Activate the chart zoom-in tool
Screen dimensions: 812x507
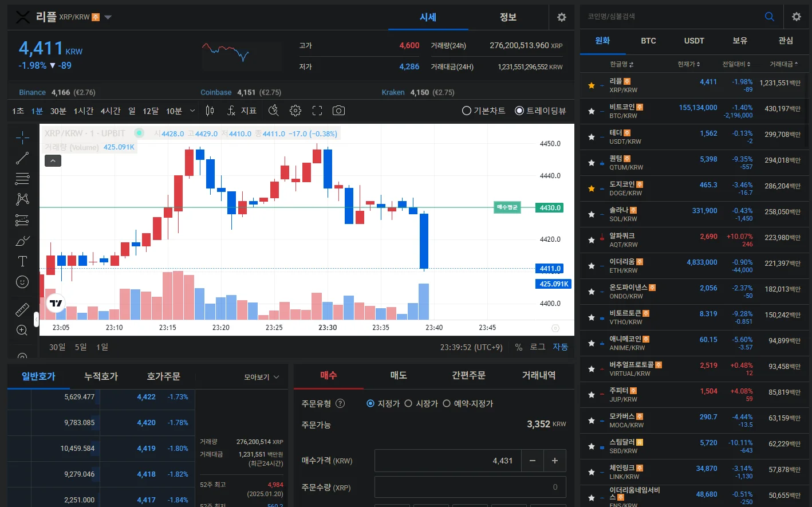pyautogui.click(x=22, y=330)
